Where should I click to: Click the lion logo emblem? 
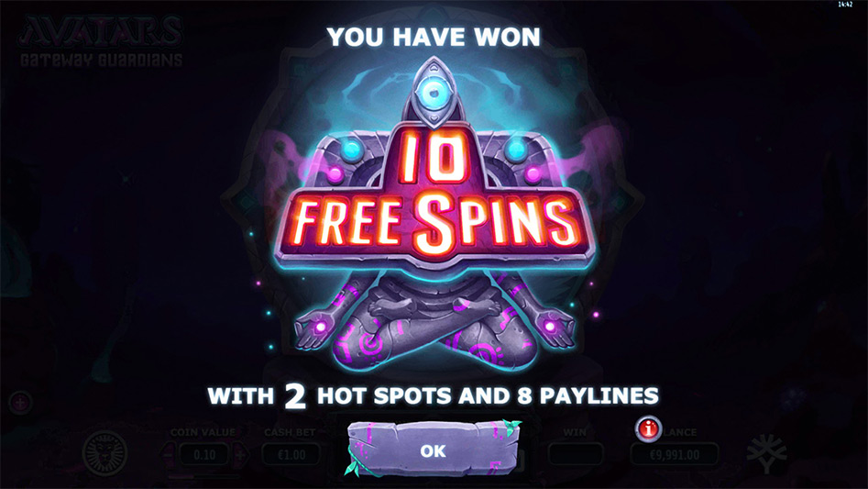point(104,452)
